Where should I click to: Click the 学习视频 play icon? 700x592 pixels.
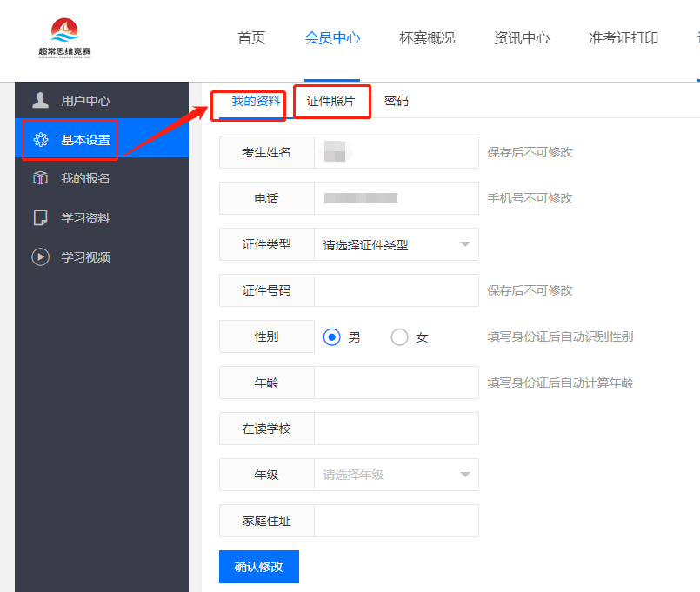pos(41,257)
